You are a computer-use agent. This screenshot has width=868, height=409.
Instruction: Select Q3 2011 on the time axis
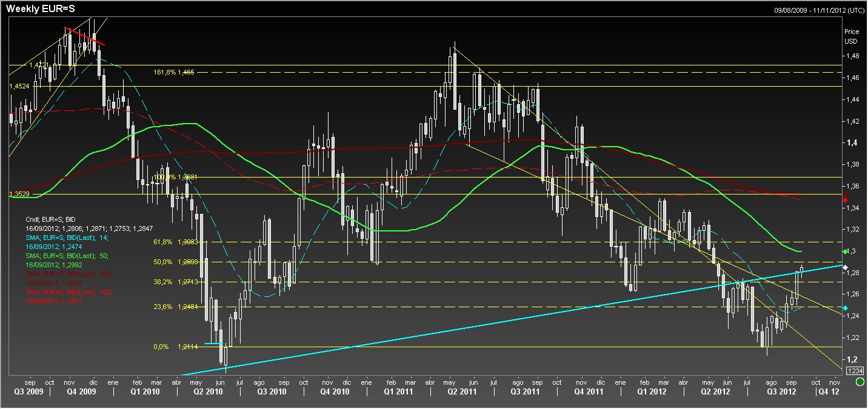click(526, 392)
